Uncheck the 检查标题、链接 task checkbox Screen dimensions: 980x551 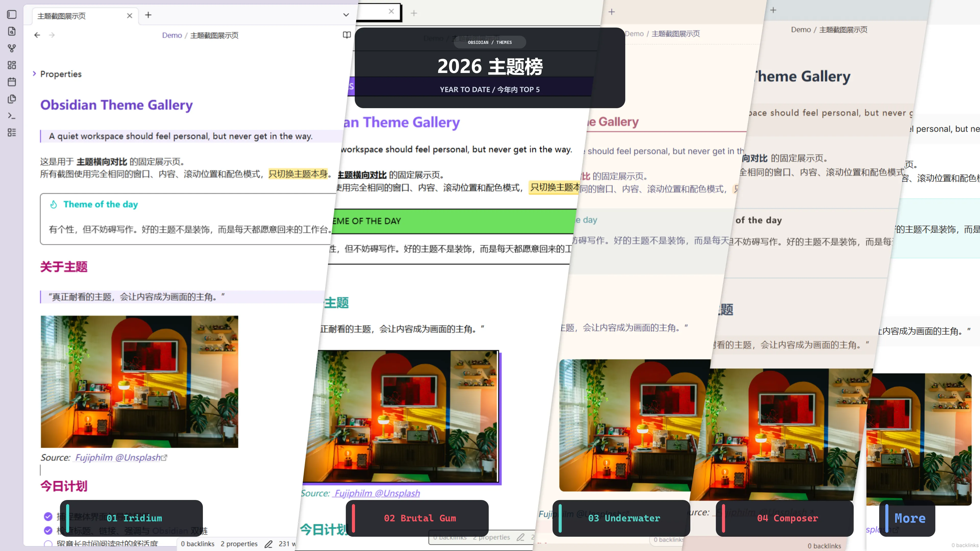point(48,531)
